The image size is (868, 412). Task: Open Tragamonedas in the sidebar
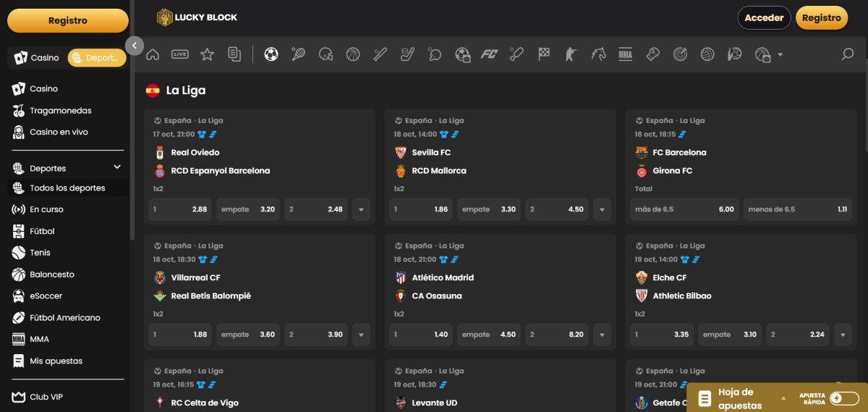pyautogui.click(x=60, y=111)
